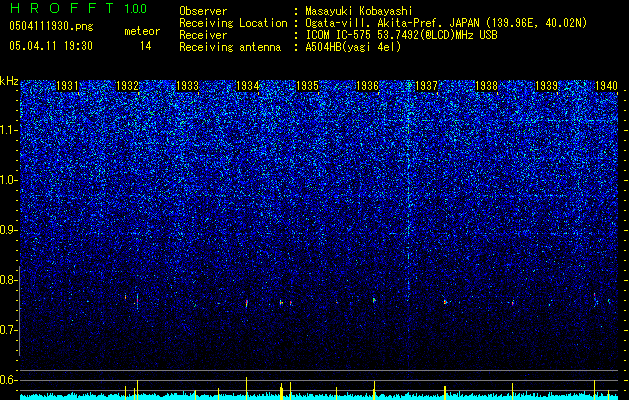Click the kHz axis unit label
The image size is (629, 400).
point(9,81)
